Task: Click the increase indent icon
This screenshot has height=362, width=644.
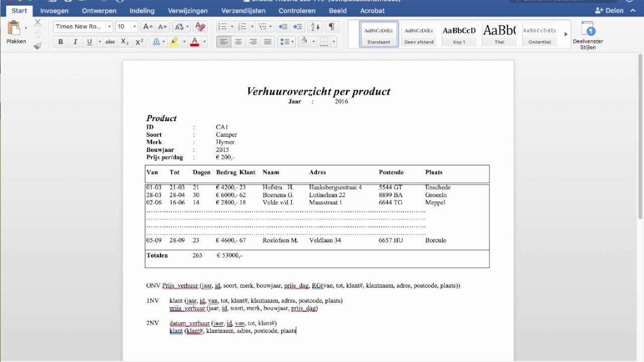Action: (298, 27)
